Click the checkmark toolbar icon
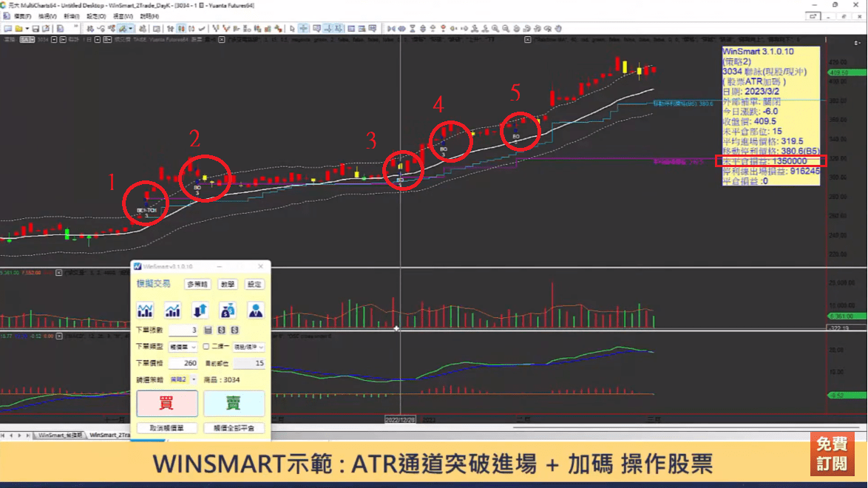Image resolution: width=868 pixels, height=488 pixels. [x=202, y=28]
